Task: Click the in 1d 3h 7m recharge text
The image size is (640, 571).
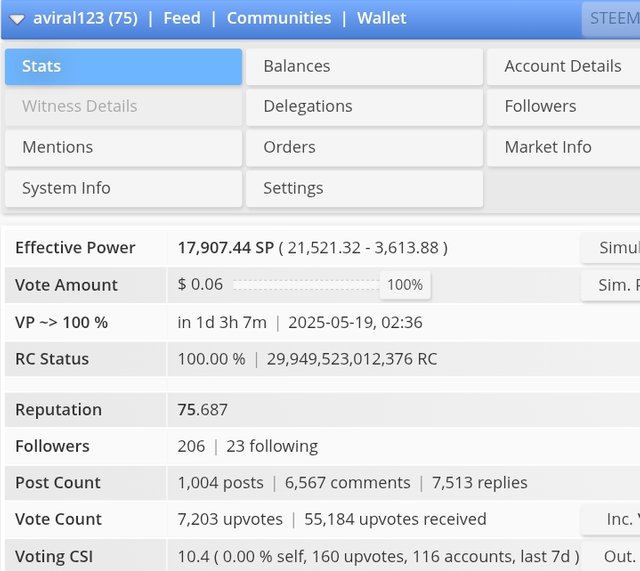Action: pos(222,322)
